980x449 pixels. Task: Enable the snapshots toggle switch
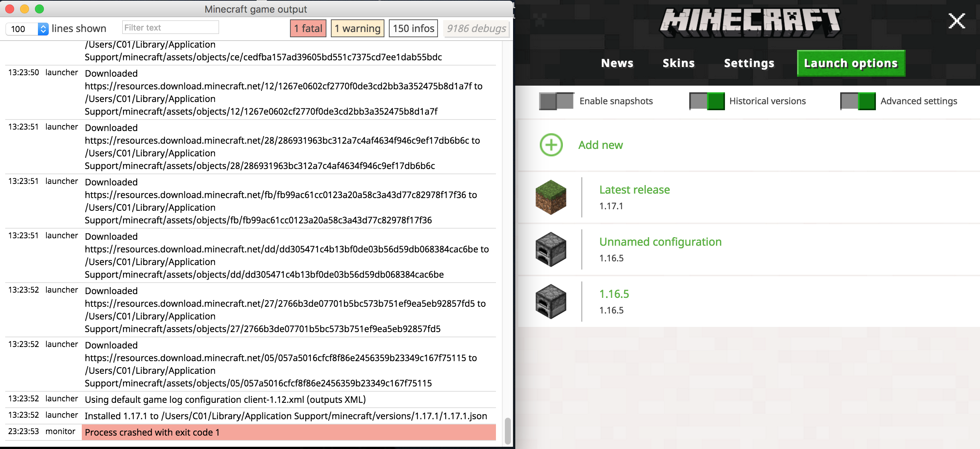(556, 101)
